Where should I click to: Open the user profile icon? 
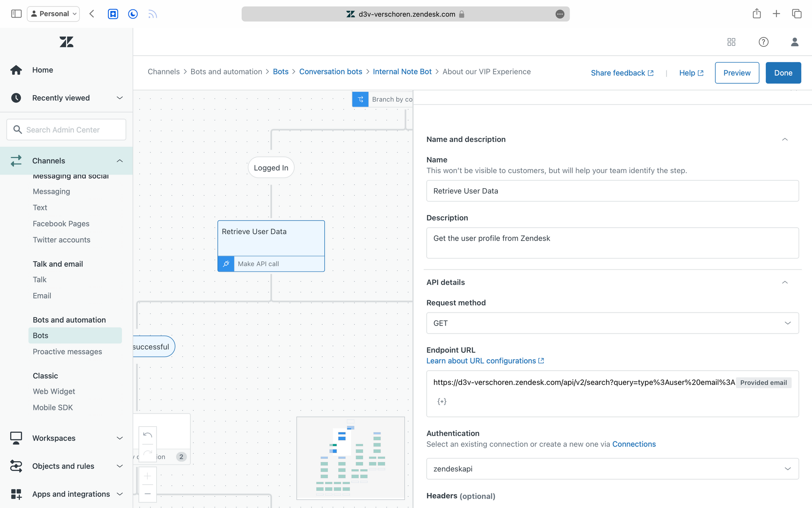[x=795, y=42]
